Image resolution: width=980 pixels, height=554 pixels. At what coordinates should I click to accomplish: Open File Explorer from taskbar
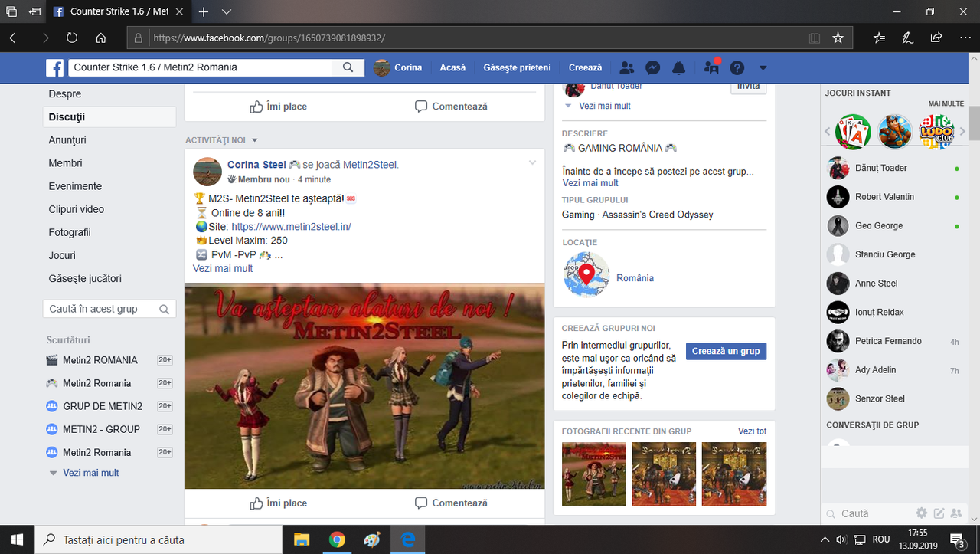[301, 539]
